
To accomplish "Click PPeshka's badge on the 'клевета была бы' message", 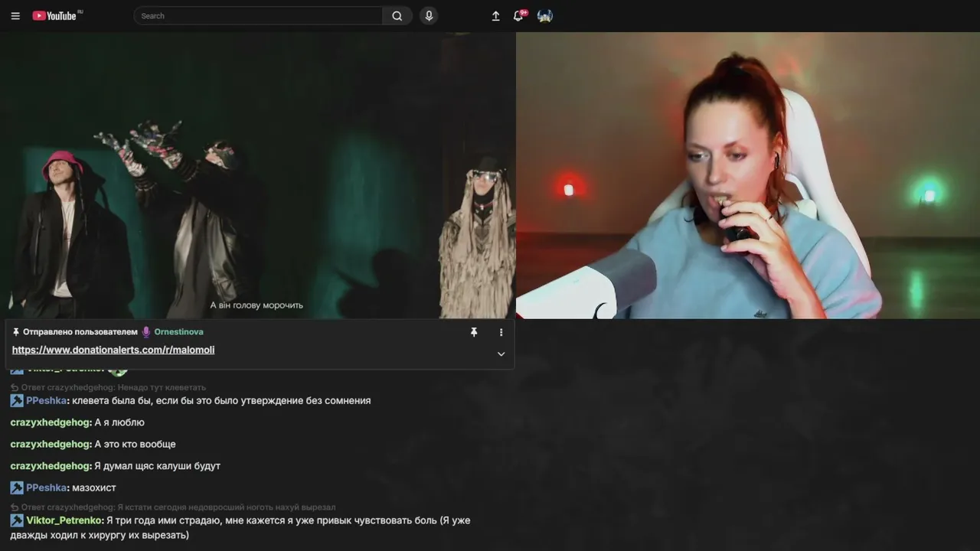I will coord(17,400).
